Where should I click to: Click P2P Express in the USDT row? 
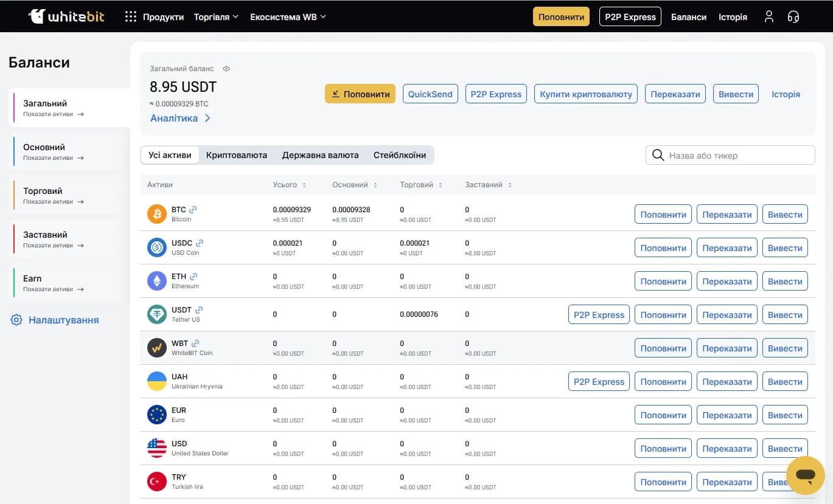(599, 314)
